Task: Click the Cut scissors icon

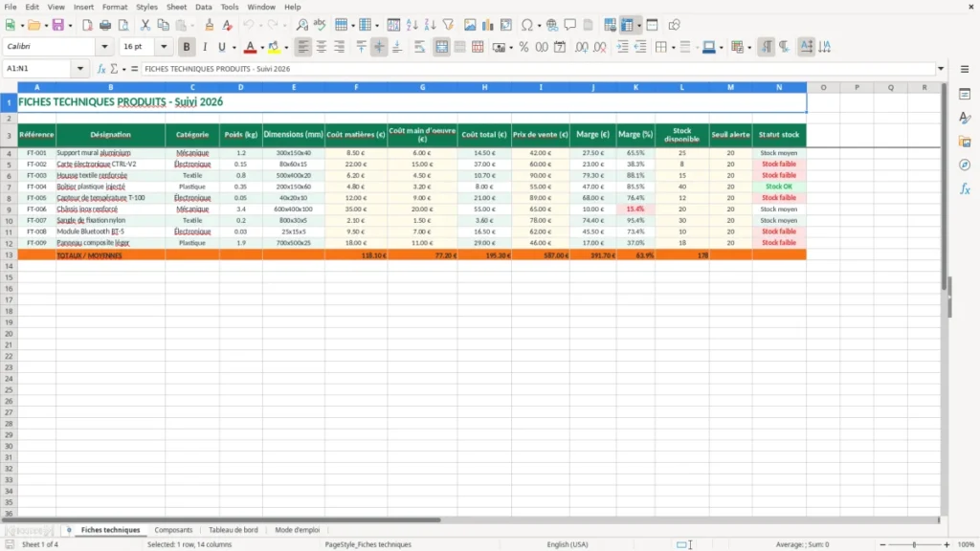Action: pyautogui.click(x=145, y=25)
